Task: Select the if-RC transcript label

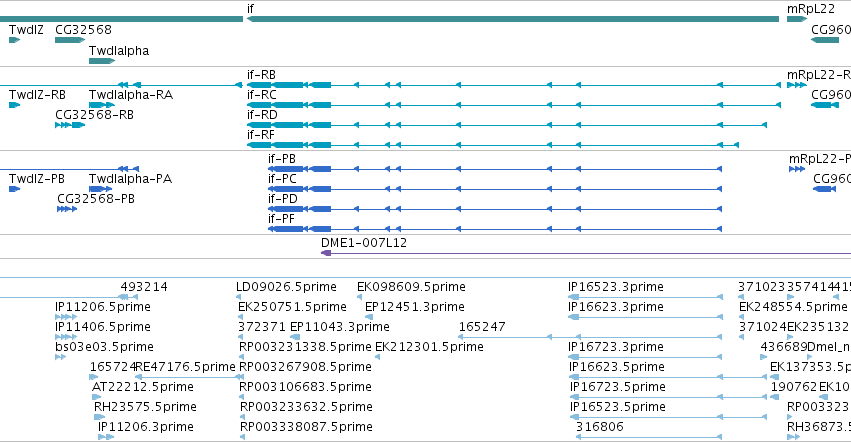Action: coord(262,94)
